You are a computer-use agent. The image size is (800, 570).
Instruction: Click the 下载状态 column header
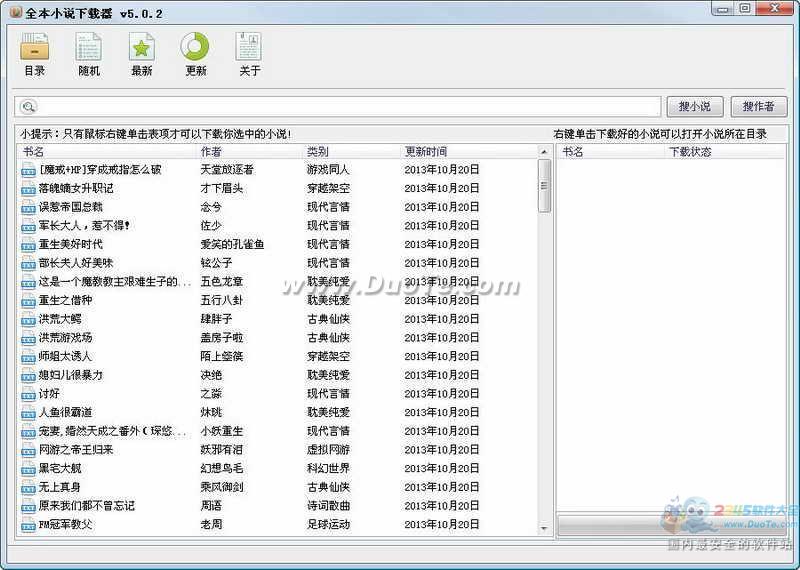tap(726, 152)
